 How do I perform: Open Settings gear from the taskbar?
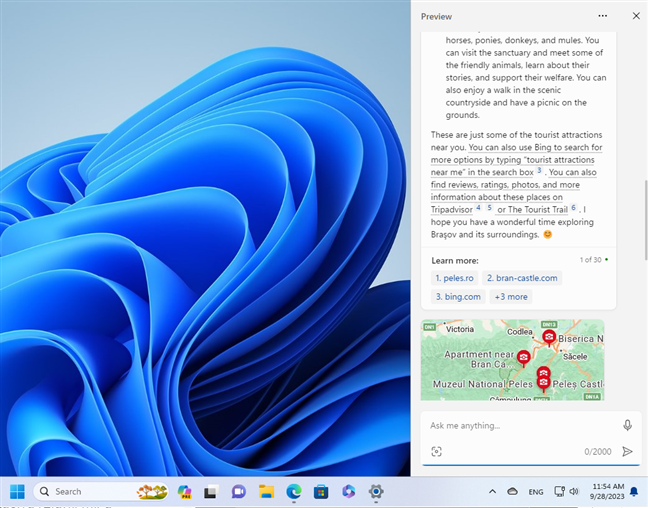376,491
